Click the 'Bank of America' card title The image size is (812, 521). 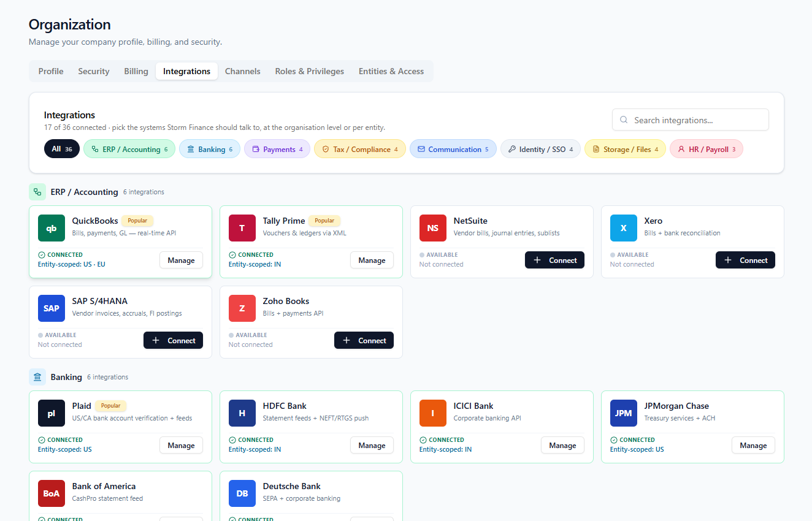tap(104, 486)
